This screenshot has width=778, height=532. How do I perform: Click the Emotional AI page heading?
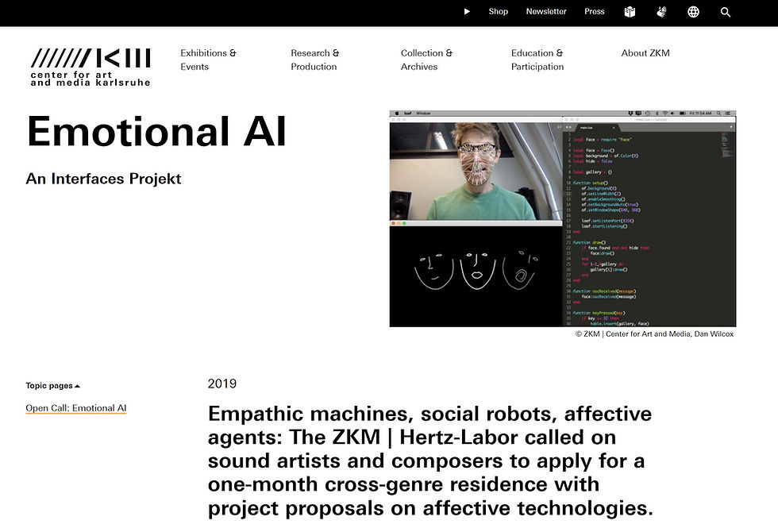(157, 132)
